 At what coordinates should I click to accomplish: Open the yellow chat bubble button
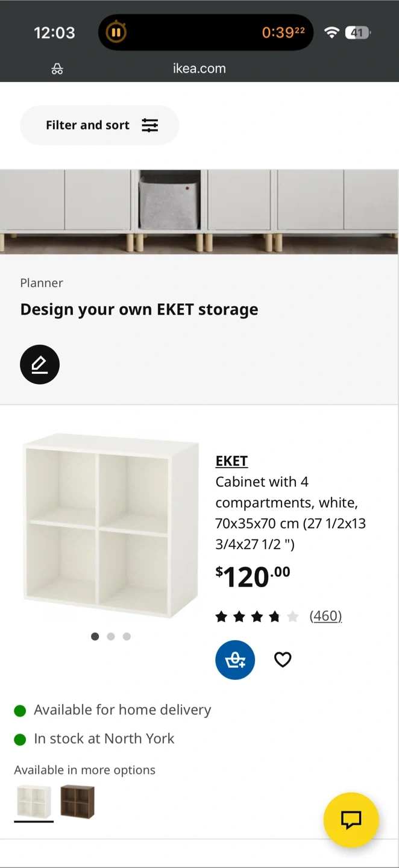click(351, 820)
